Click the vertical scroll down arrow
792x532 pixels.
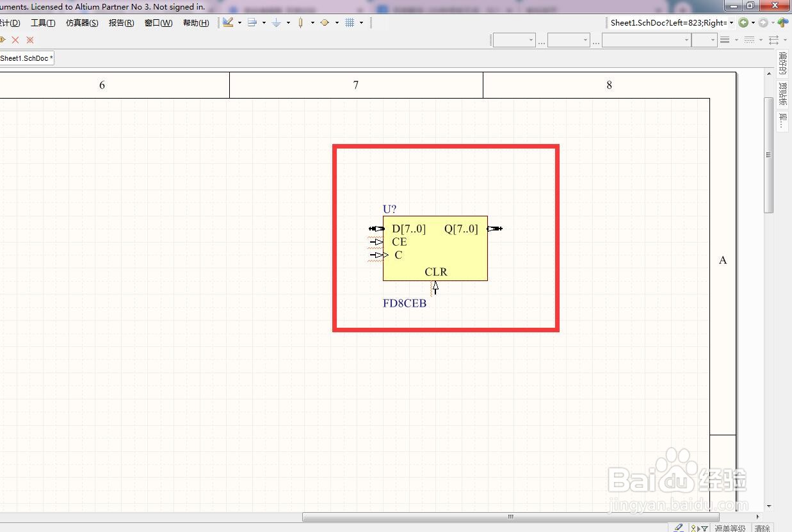click(769, 507)
